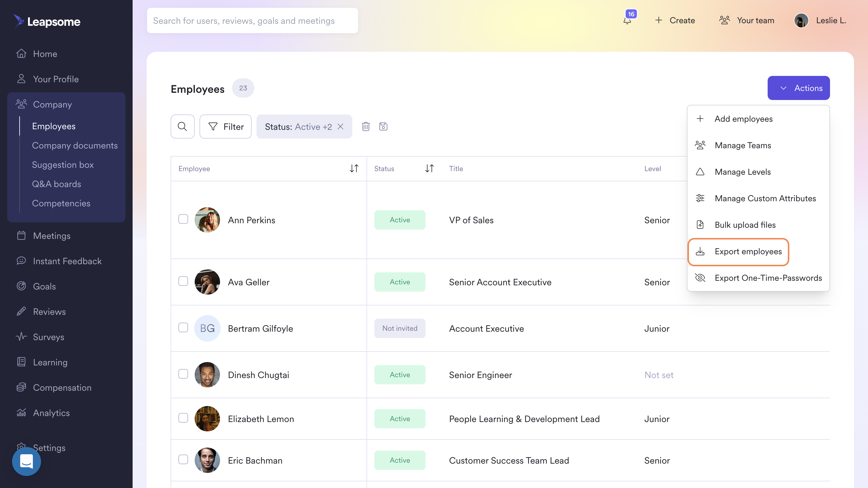This screenshot has width=868, height=488.
Task: Open Competencies submenu item
Action: point(61,203)
